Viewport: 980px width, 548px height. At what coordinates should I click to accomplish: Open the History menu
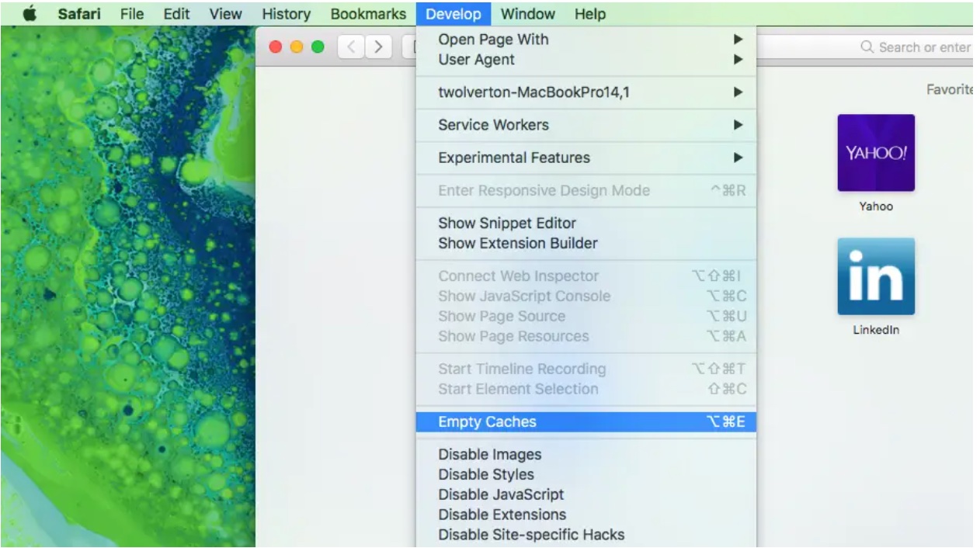click(286, 14)
